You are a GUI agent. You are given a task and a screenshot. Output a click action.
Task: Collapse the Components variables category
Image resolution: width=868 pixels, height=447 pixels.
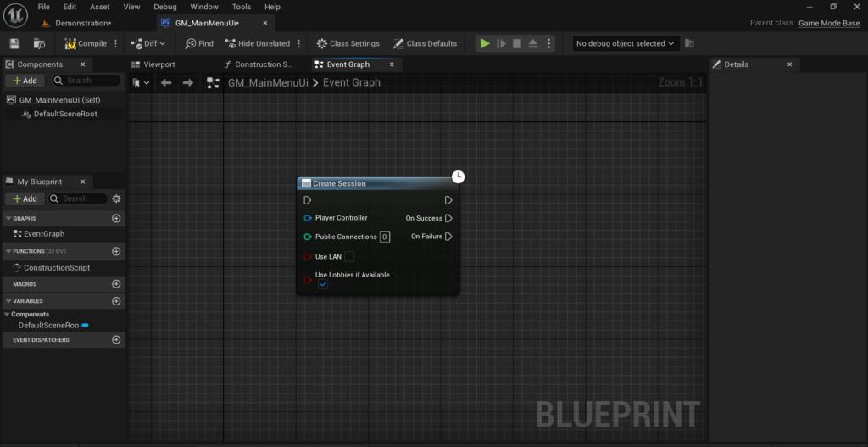pos(7,314)
